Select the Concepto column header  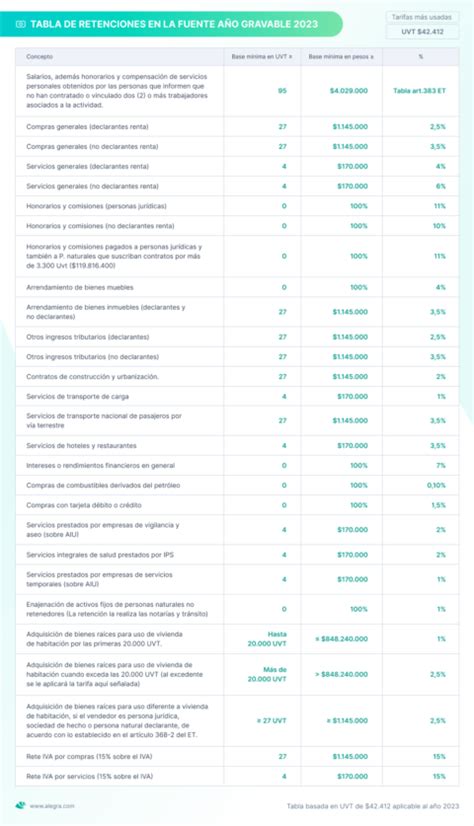[40, 56]
